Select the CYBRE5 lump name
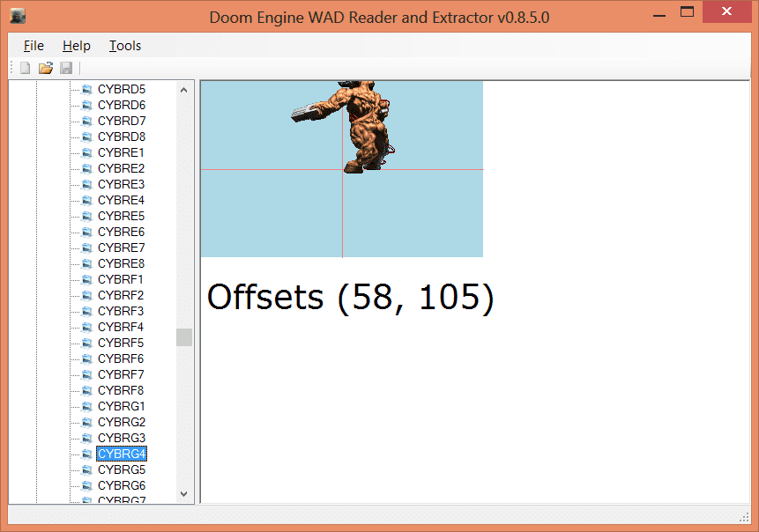The image size is (759, 532). pos(121,216)
